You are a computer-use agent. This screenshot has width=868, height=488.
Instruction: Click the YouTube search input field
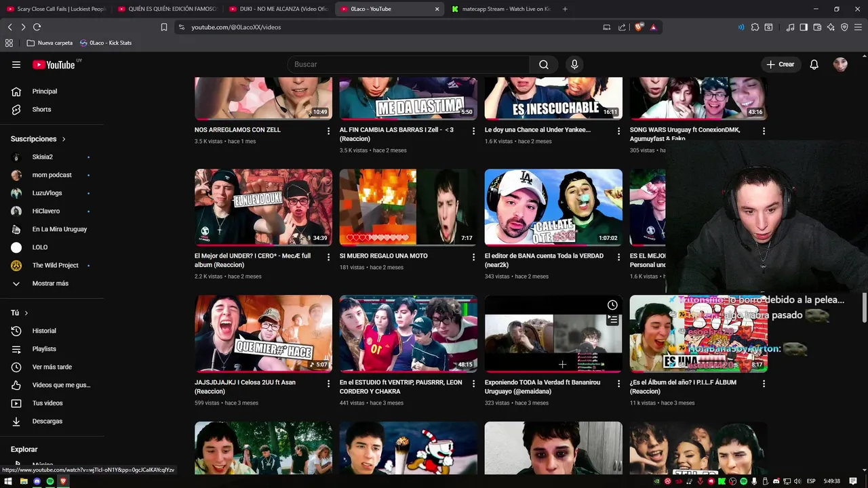point(409,64)
